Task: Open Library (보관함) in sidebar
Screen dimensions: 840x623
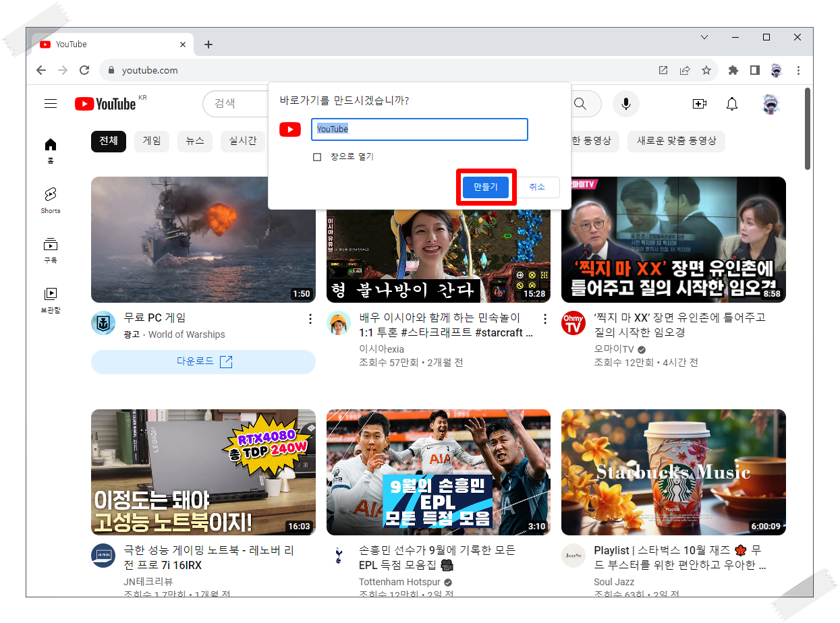Action: (x=51, y=301)
